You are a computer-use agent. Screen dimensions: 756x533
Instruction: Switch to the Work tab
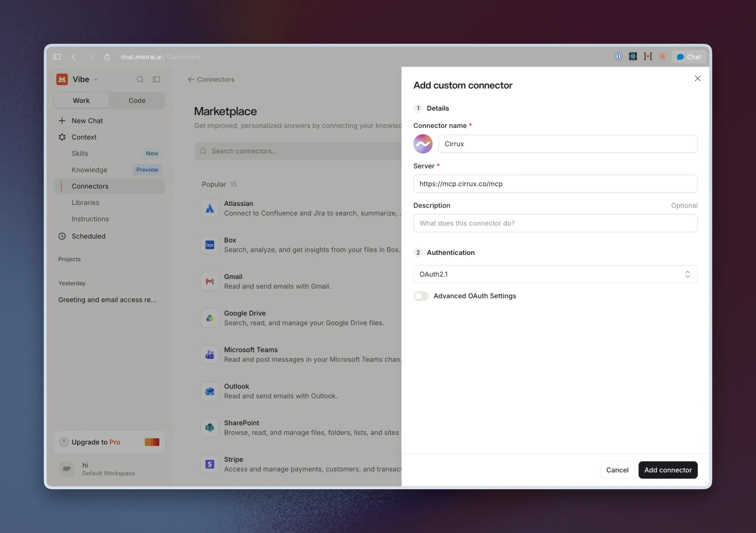[81, 101]
